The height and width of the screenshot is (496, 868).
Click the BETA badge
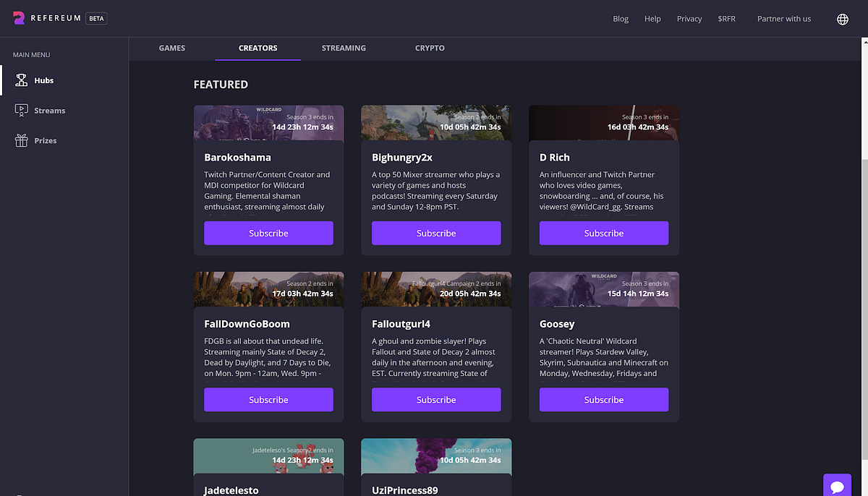(96, 18)
